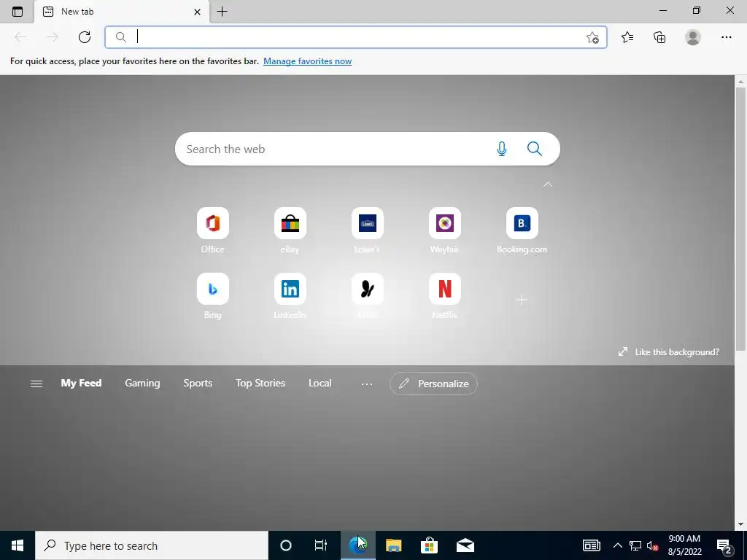This screenshot has height=560, width=747.
Task: Open Cortana from the taskbar
Action: pyautogui.click(x=286, y=545)
